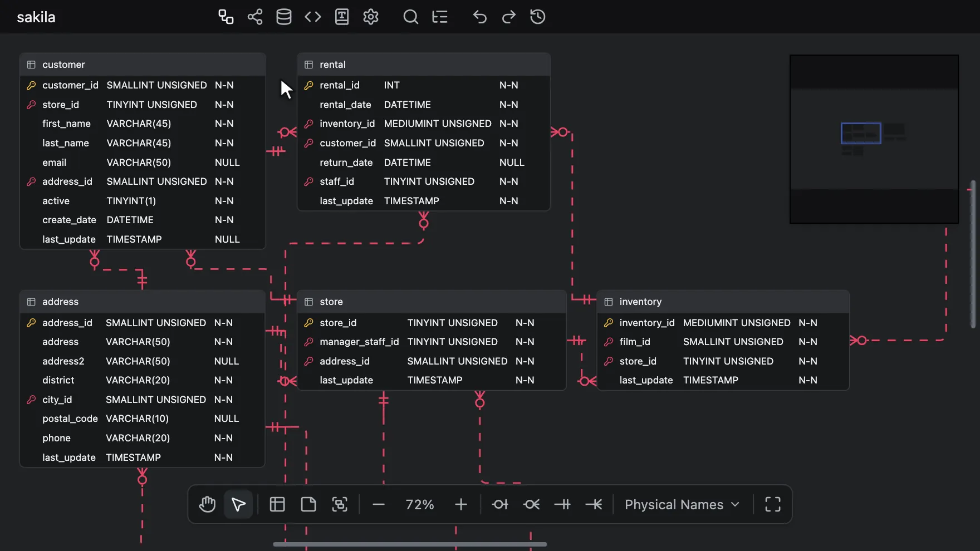Click return_date column in rental table

[424, 163]
